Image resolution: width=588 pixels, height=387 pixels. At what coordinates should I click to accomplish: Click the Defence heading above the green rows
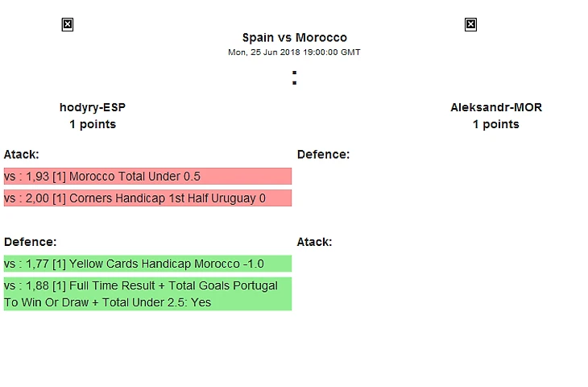click(x=30, y=242)
